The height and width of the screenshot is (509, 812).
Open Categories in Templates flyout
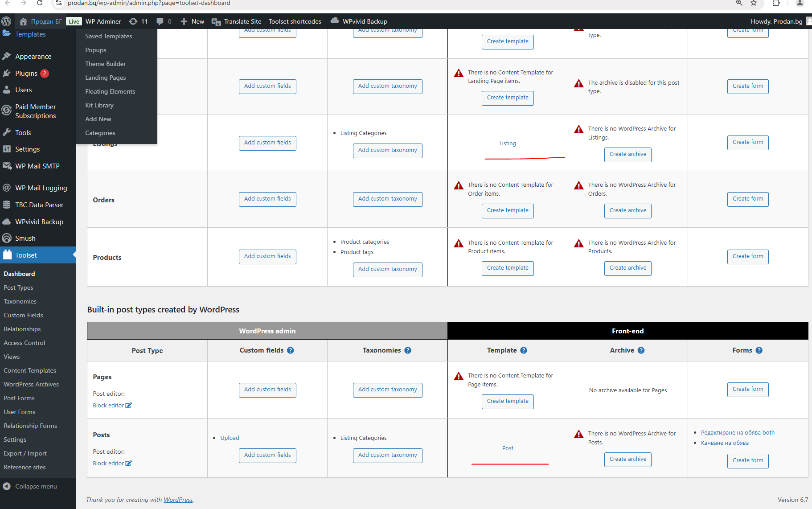(x=100, y=133)
